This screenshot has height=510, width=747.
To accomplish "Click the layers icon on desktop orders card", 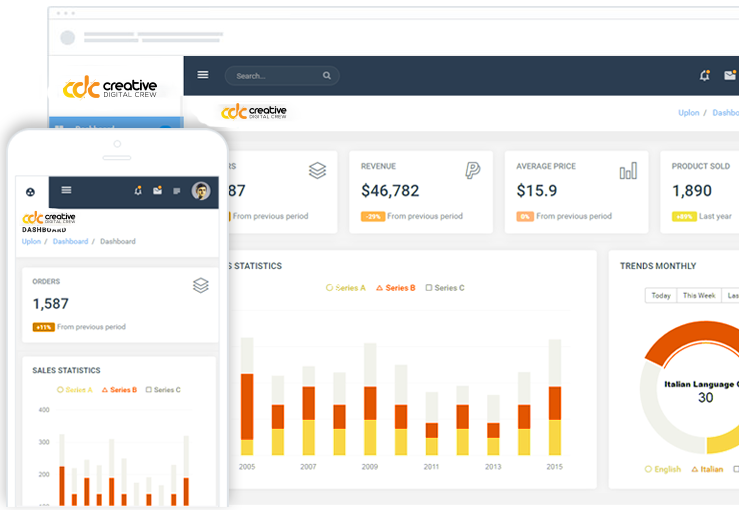I will click(x=317, y=170).
